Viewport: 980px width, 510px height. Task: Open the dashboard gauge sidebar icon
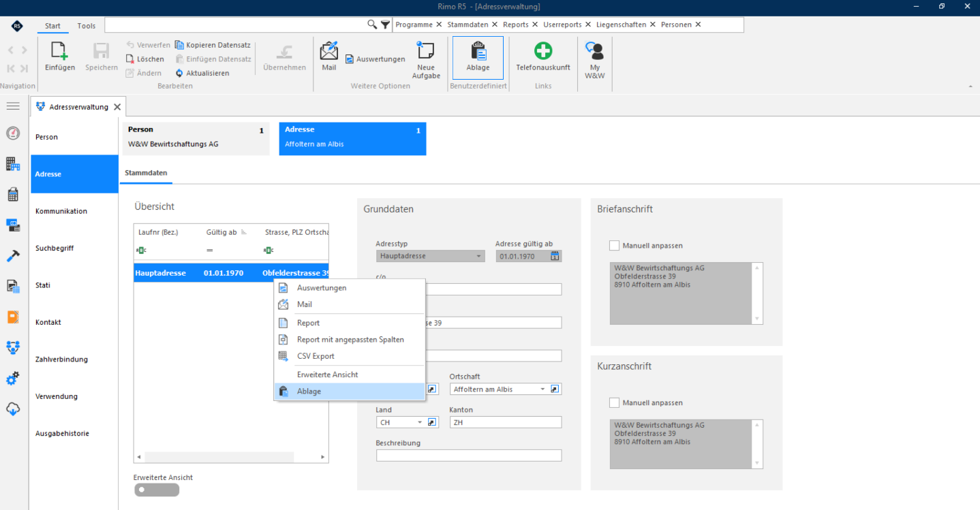pyautogui.click(x=13, y=133)
